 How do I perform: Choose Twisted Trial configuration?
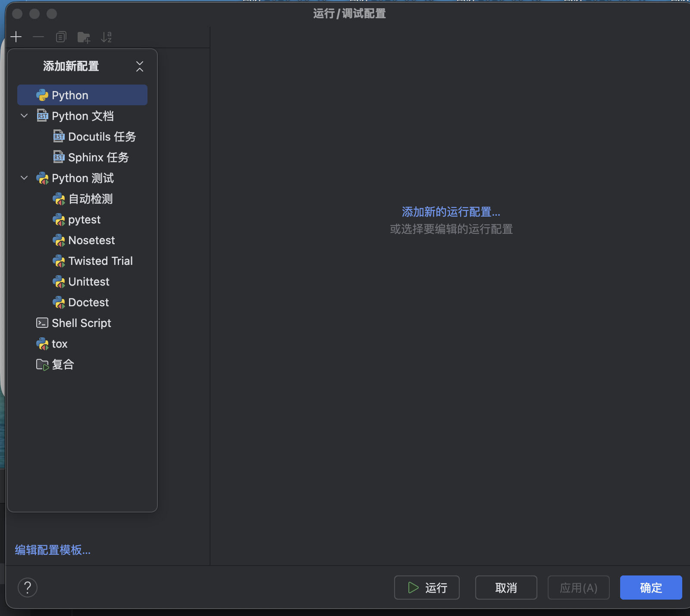click(x=82, y=261)
